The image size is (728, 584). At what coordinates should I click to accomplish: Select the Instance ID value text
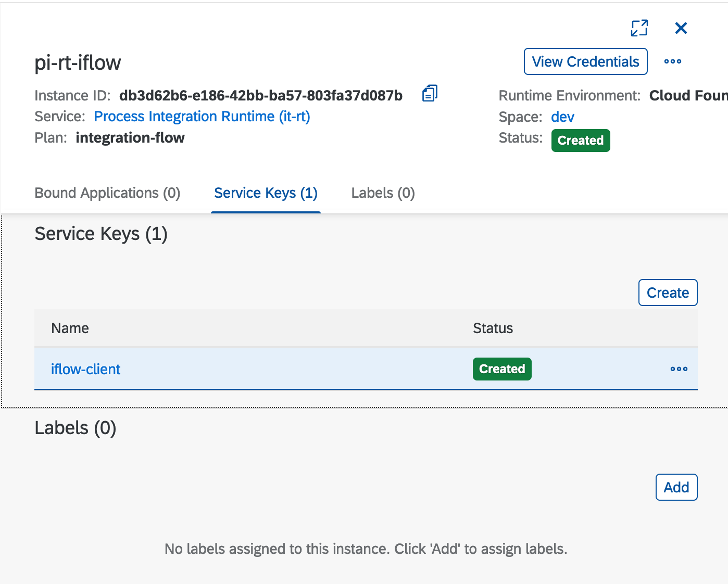click(261, 95)
